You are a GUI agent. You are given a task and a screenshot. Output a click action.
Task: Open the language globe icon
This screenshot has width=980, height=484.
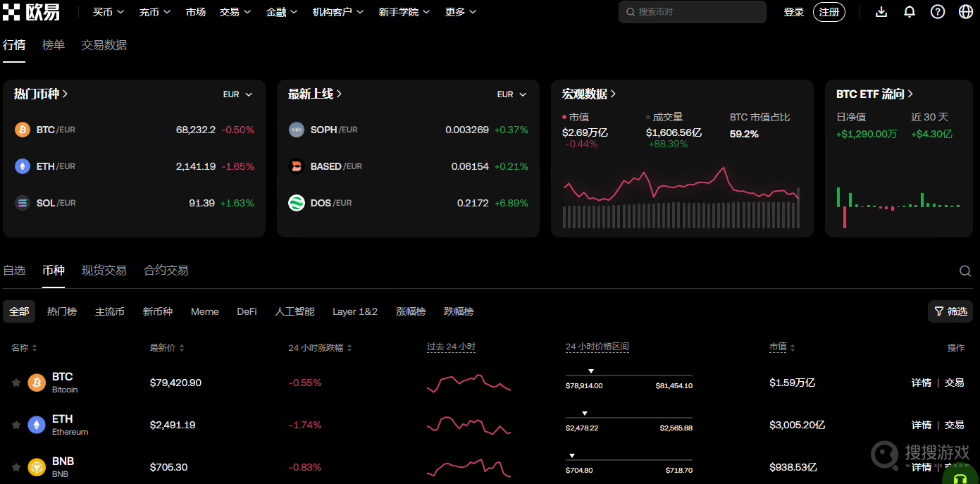[x=966, y=12]
